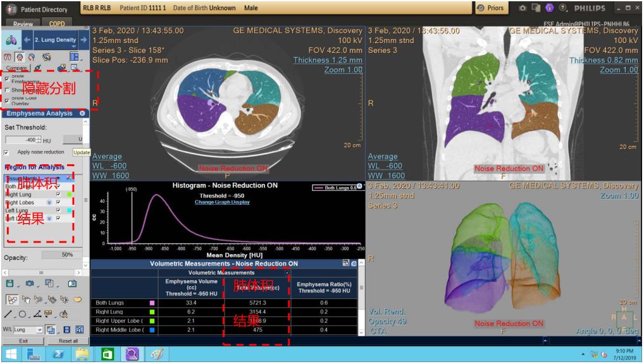Viewport: 644px width, 364px height.
Task: Toggle the Show Color Overlay checkbox
Action: [x=7, y=100]
